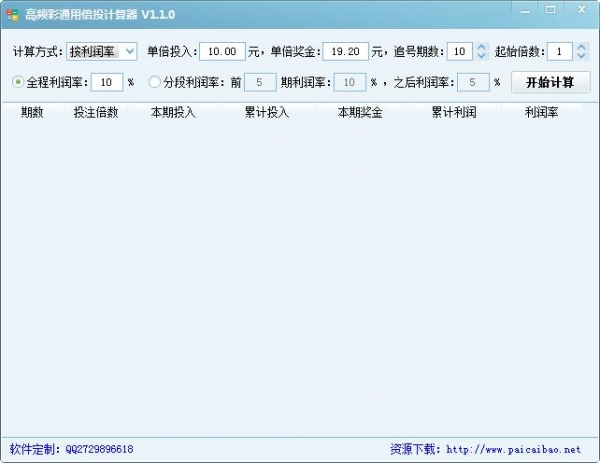
Task: Click the 追号期数 value field
Action: pyautogui.click(x=460, y=51)
